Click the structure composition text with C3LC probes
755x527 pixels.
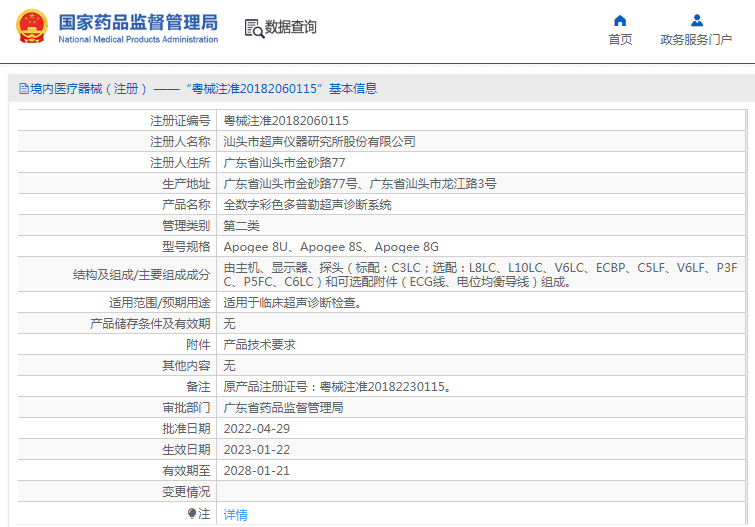click(x=481, y=275)
